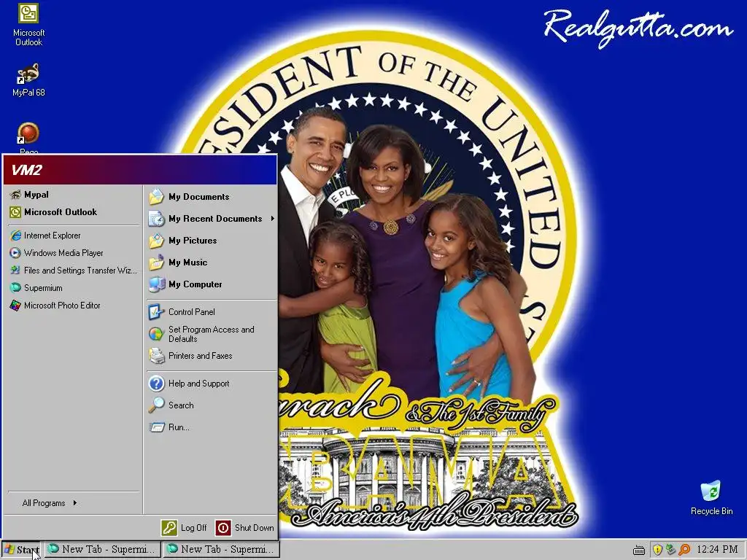Image resolution: width=747 pixels, height=560 pixels.
Task: Expand the My Recent Documents submenu
Action: click(212, 219)
